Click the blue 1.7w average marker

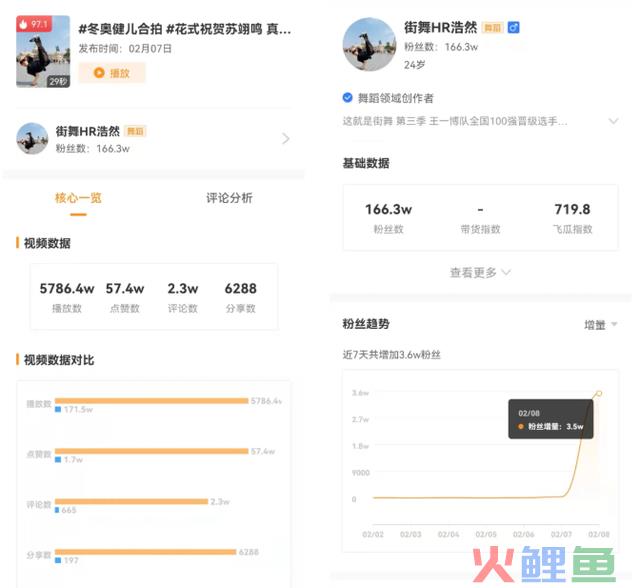pyautogui.click(x=58, y=459)
